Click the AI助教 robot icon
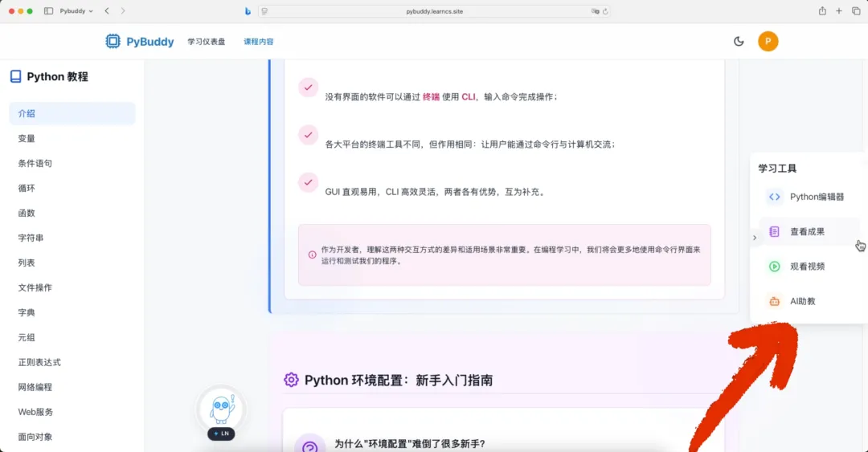The width and height of the screenshot is (868, 452). point(775,302)
